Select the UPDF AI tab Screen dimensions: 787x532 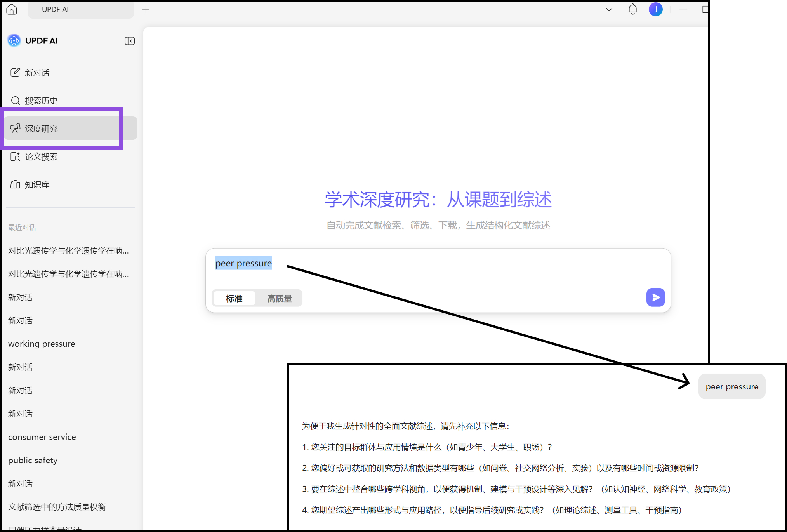coord(81,10)
